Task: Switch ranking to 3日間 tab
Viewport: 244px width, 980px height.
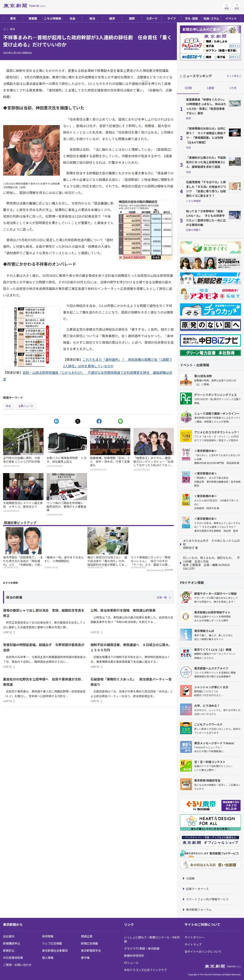Action: [188, 88]
